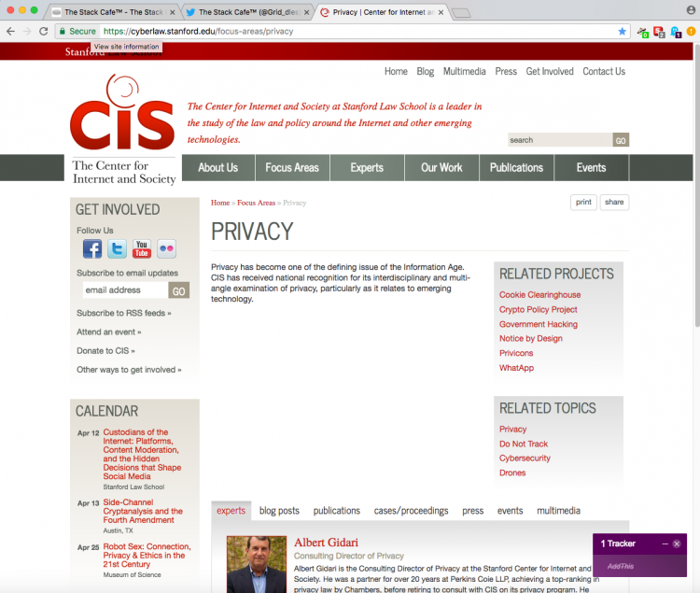700x593 pixels.
Task: Open the Our Work navigation menu
Action: click(x=441, y=167)
